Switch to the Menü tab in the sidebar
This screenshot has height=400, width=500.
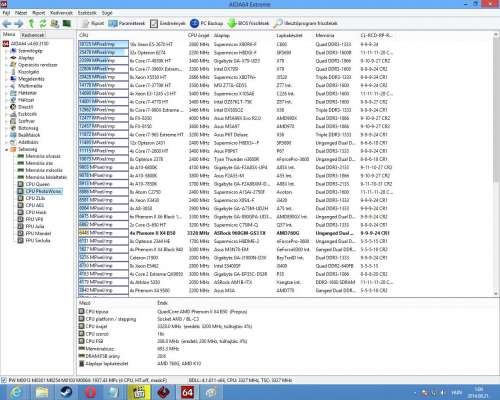click(x=9, y=34)
